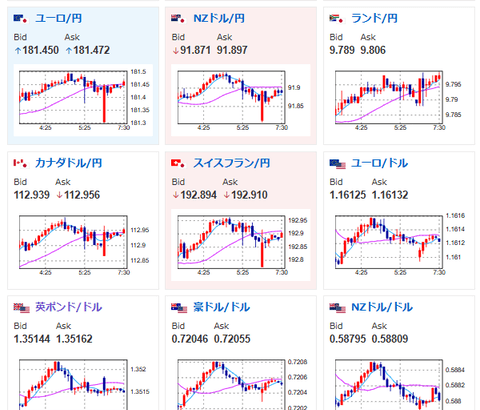Open the カナダドル/円 pair link
Screen dimensions: 480x410
click(69, 163)
